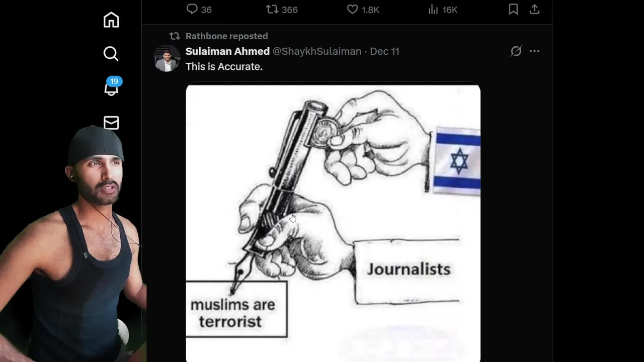Open the cartoon image in post
This screenshot has height=362, width=644.
click(333, 223)
